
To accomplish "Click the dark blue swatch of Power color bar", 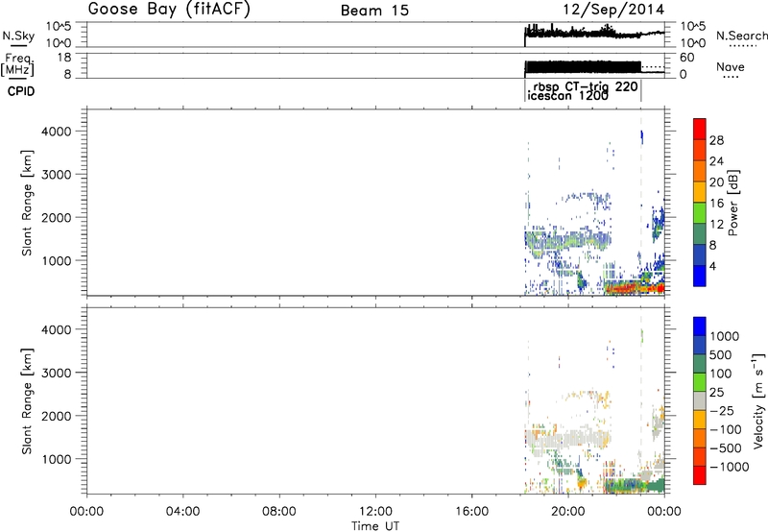I will pyautogui.click(x=700, y=276).
